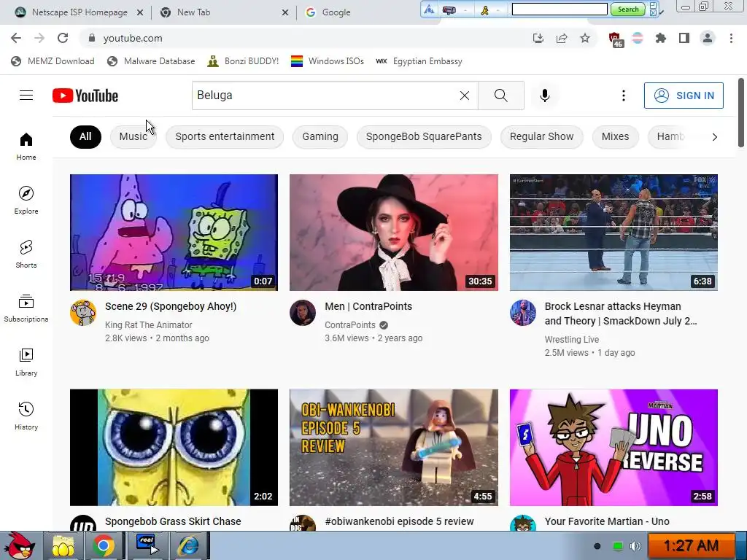Viewport: 747px width, 560px height.
Task: Select the Regular Show chip
Action: pyautogui.click(x=542, y=136)
